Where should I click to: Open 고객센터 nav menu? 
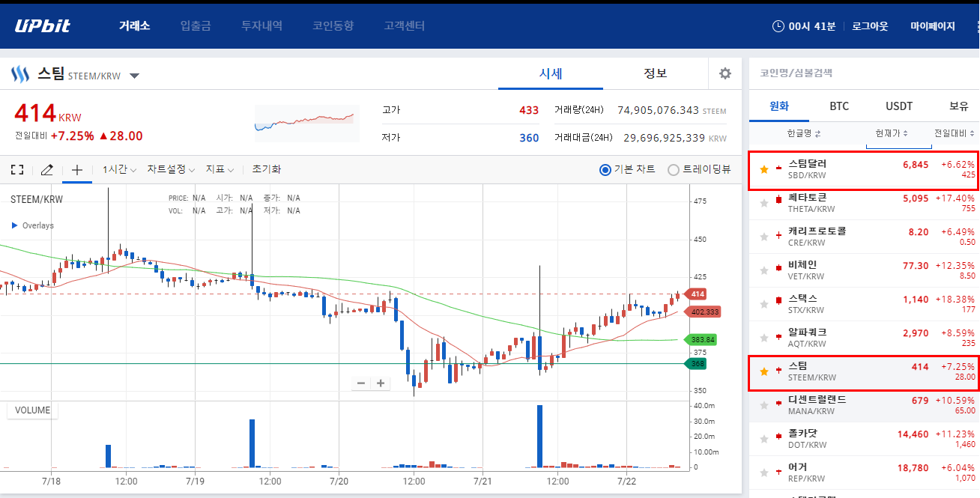pos(404,26)
